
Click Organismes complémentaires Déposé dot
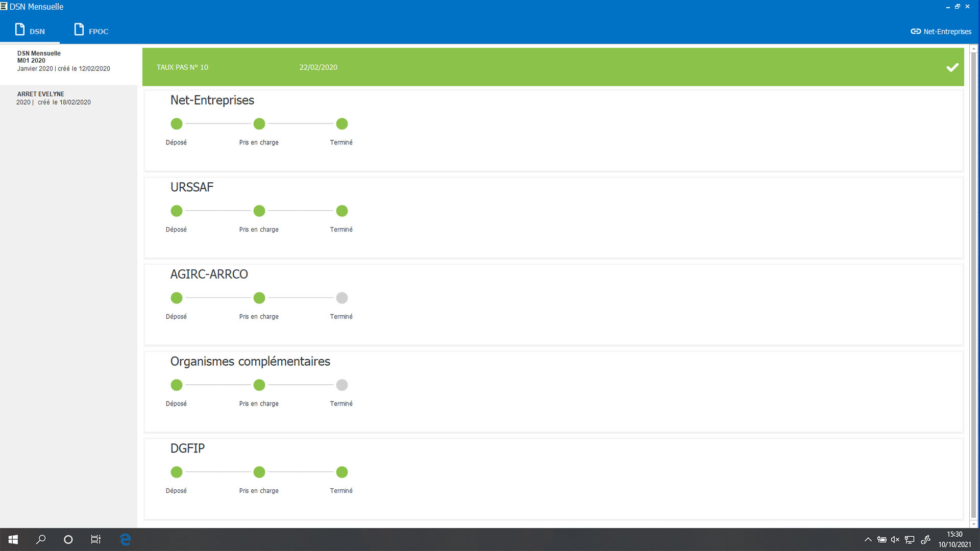coord(177,385)
